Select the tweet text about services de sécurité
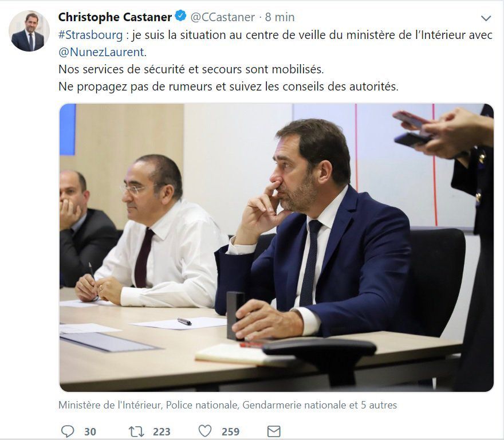This screenshot has width=504, height=440. point(191,69)
